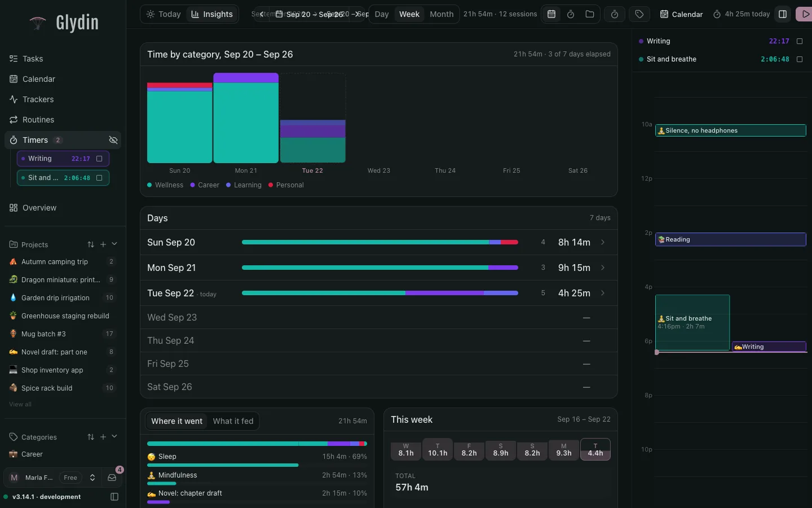
Task: Click the Glydin logo
Action: 64,23
